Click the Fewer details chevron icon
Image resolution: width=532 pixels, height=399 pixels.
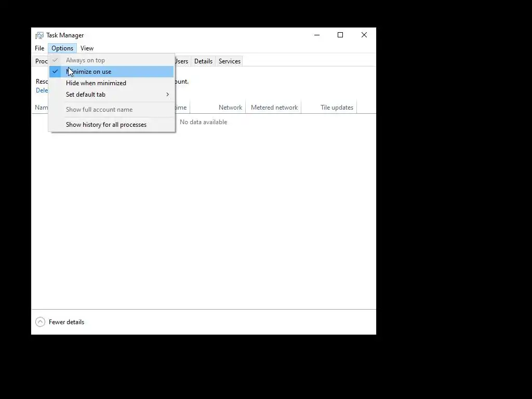point(40,322)
